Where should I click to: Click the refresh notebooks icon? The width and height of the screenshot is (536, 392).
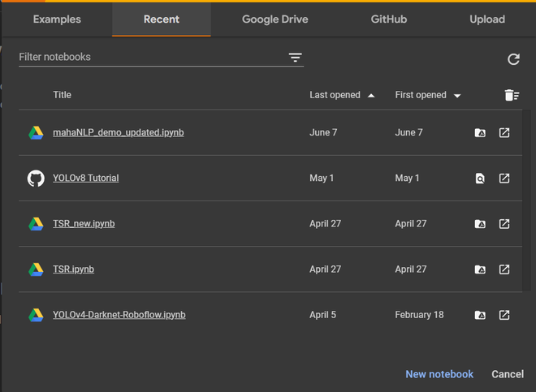click(513, 59)
